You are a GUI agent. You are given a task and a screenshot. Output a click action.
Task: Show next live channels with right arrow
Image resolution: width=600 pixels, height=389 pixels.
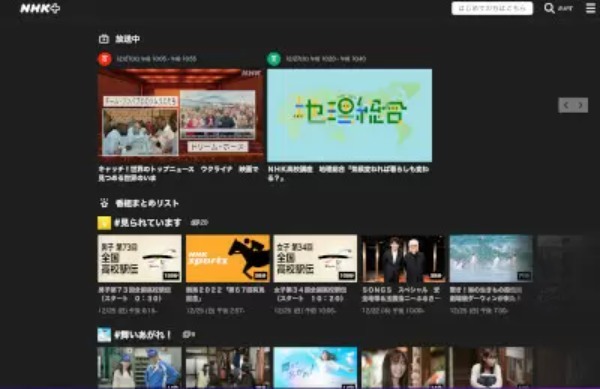coord(580,105)
